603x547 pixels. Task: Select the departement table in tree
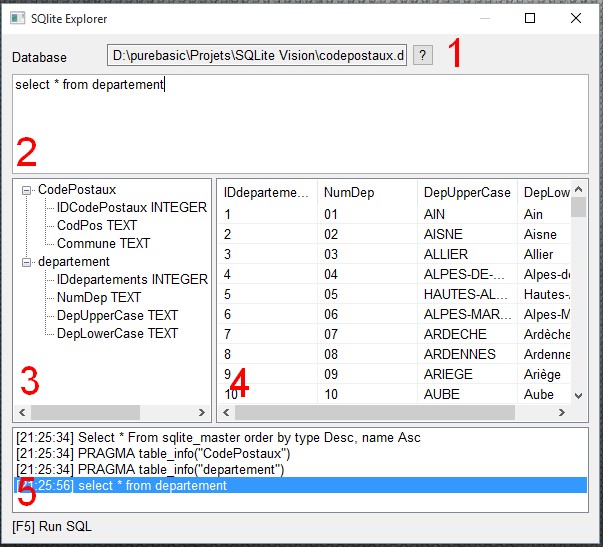coord(74,262)
